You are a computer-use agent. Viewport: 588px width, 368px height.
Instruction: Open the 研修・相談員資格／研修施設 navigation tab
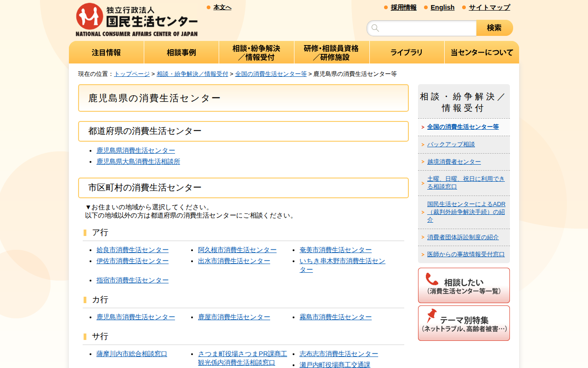tap(332, 52)
